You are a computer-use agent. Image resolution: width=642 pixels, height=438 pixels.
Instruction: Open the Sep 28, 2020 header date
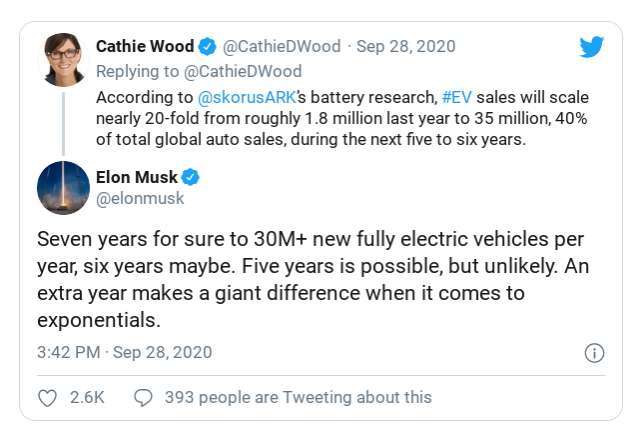click(x=406, y=46)
